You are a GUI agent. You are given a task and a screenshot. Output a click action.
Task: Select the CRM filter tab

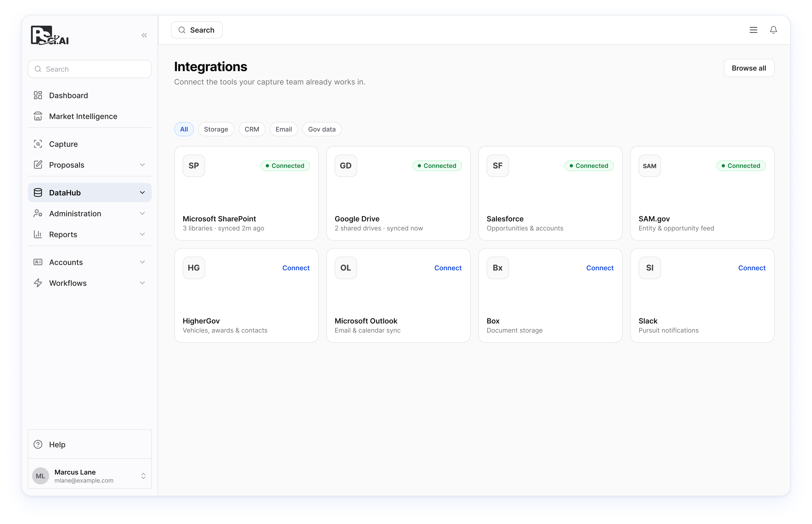252,129
